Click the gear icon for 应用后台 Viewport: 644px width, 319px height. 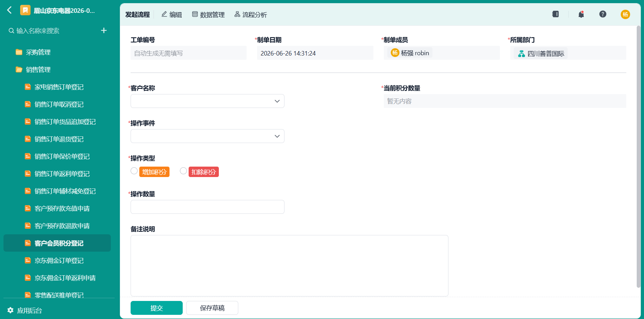coord(10,310)
